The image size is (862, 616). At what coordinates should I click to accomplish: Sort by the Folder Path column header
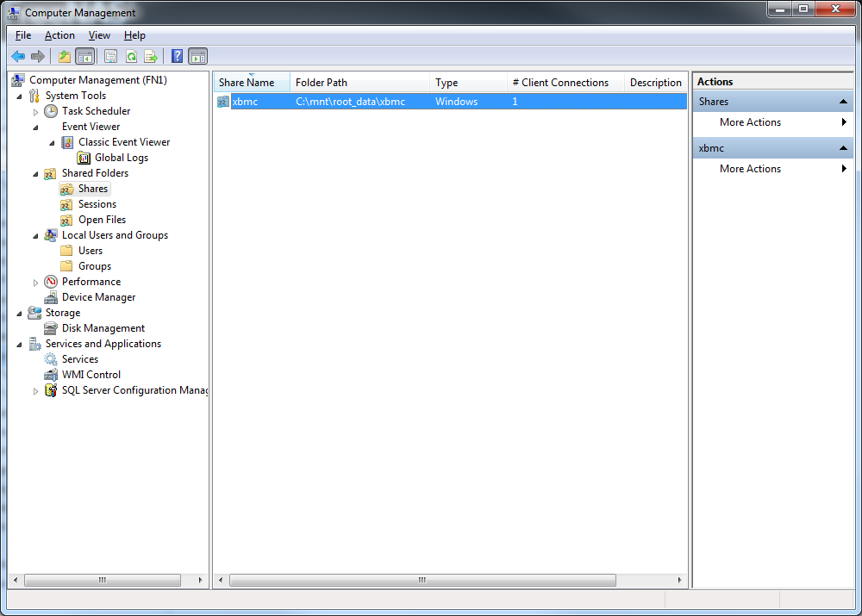360,83
